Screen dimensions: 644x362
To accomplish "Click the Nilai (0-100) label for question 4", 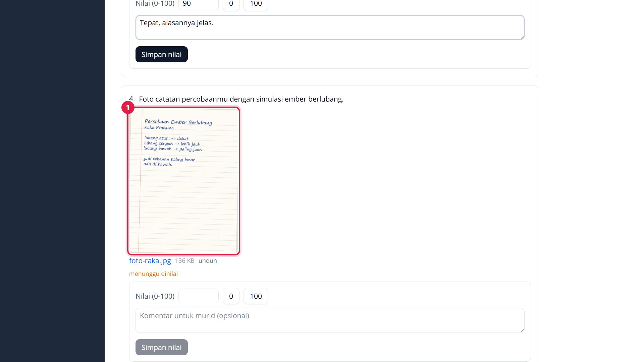I will (x=155, y=296).
